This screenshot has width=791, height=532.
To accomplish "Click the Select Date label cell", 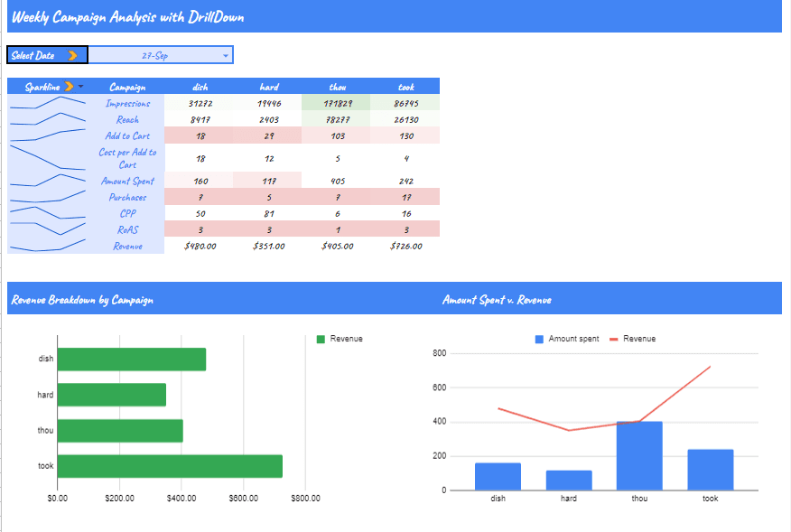I will [x=48, y=55].
